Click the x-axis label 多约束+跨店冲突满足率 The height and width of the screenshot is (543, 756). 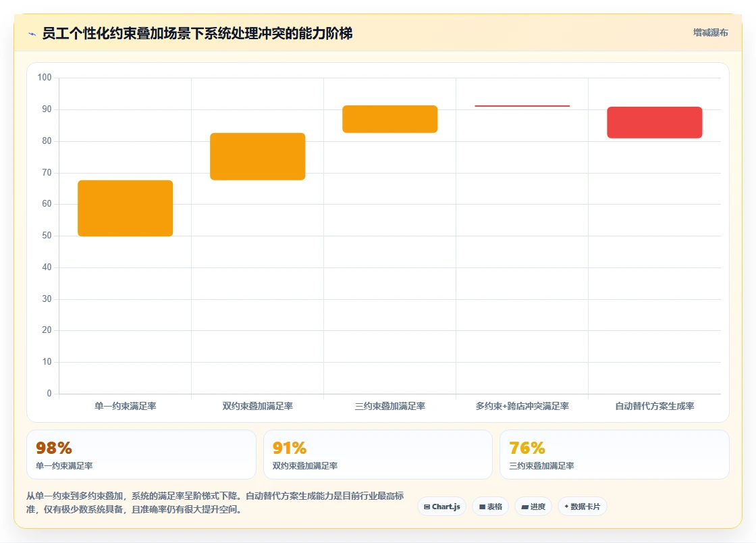pyautogui.click(x=522, y=406)
